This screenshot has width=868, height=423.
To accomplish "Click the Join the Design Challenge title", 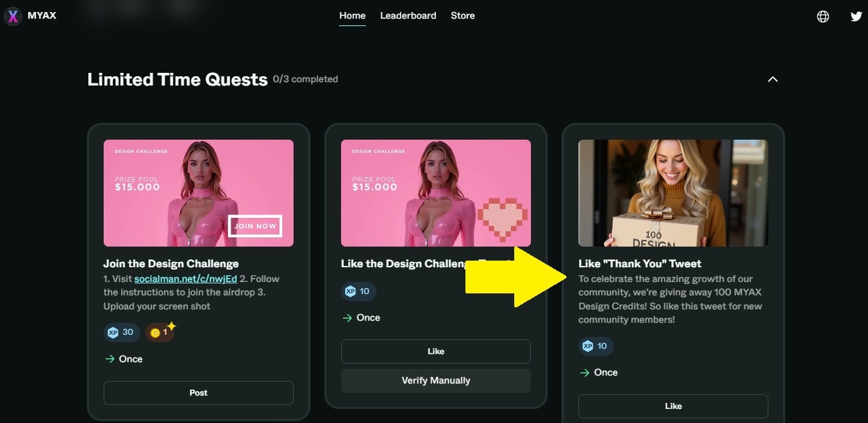I will pyautogui.click(x=171, y=263).
